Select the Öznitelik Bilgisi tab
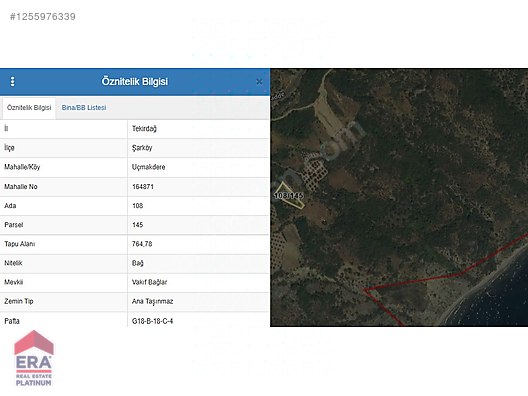The width and height of the screenshot is (528, 396). coord(29,108)
